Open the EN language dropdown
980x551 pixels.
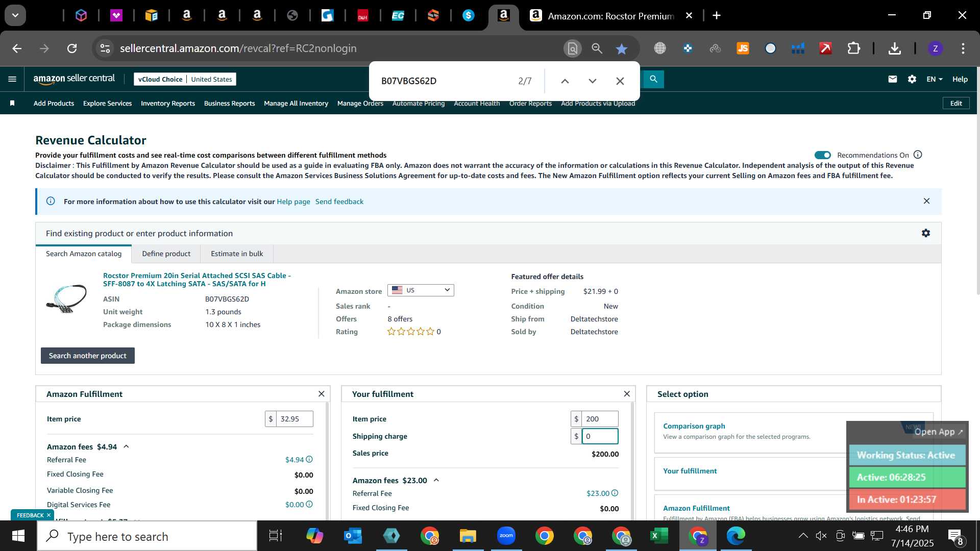click(x=935, y=79)
